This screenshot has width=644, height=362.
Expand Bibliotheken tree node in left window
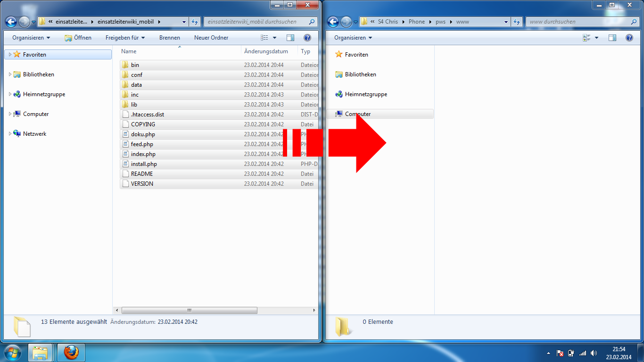[x=10, y=74]
